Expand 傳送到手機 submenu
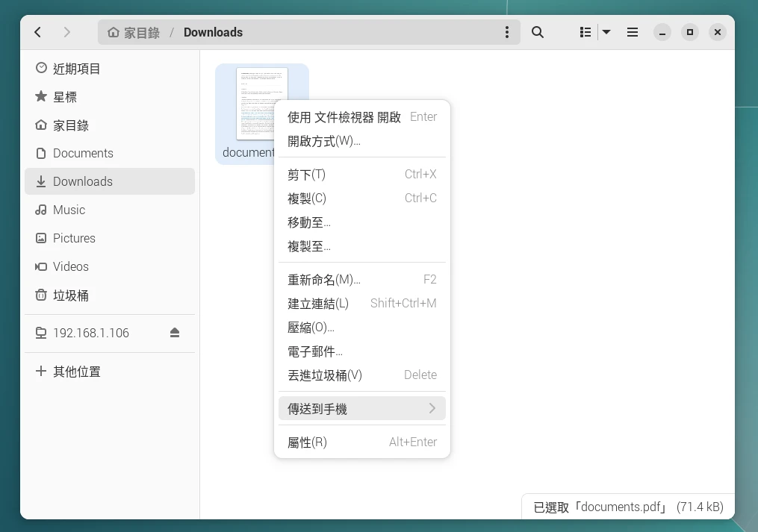This screenshot has width=758, height=532. (361, 409)
